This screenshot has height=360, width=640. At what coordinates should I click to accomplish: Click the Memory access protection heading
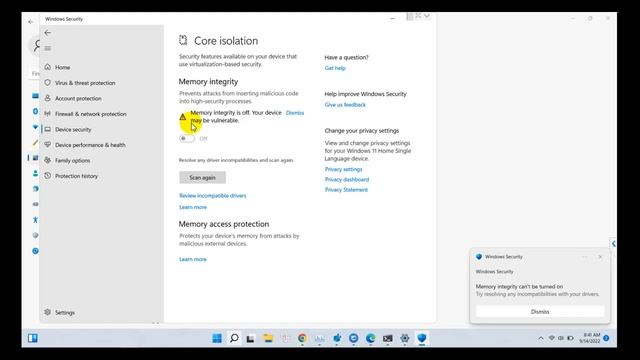(x=224, y=224)
